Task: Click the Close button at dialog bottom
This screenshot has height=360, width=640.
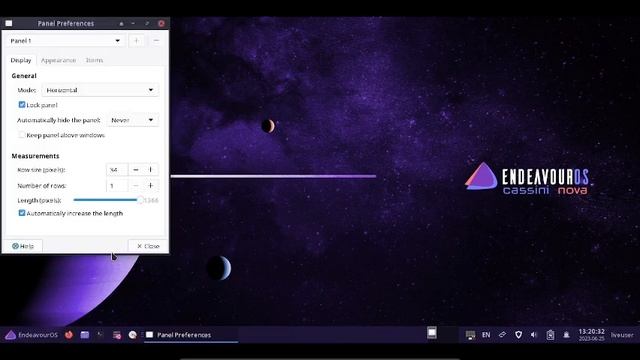Action: coord(148,246)
